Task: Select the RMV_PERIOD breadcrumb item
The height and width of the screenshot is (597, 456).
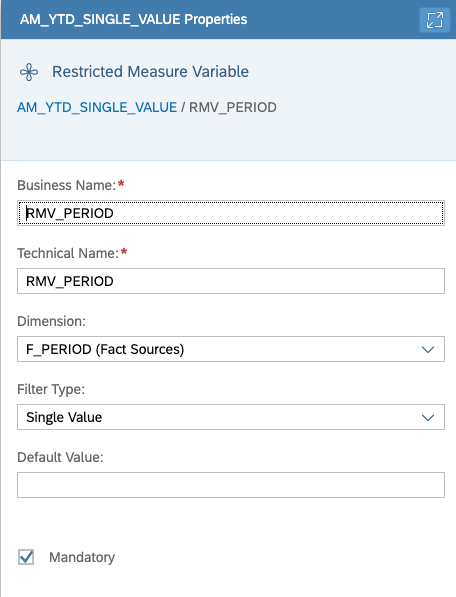Action: pos(233,107)
